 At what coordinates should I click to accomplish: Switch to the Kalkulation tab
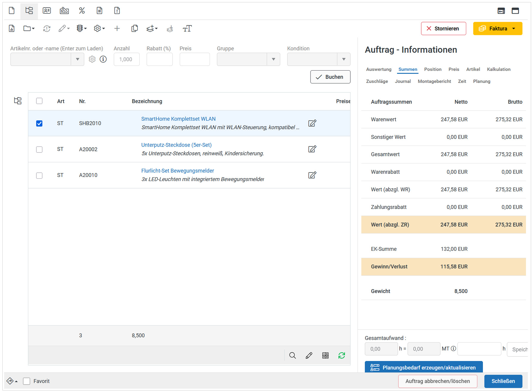point(498,69)
